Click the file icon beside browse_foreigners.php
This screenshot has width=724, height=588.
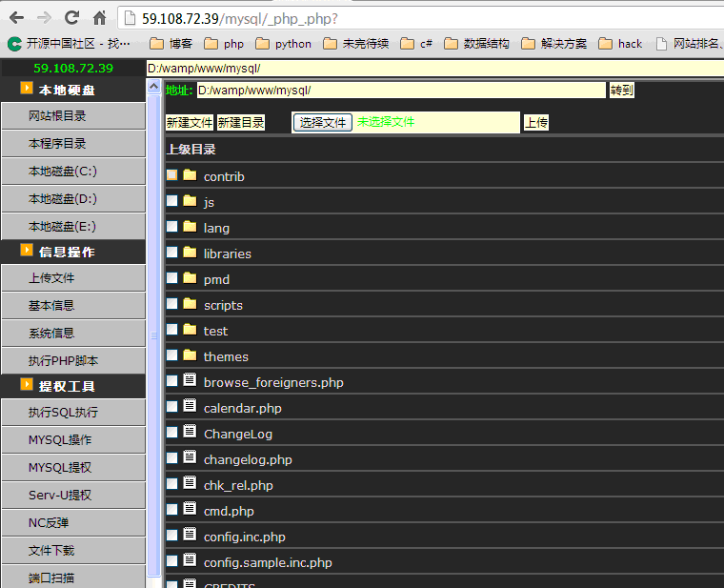(x=190, y=379)
